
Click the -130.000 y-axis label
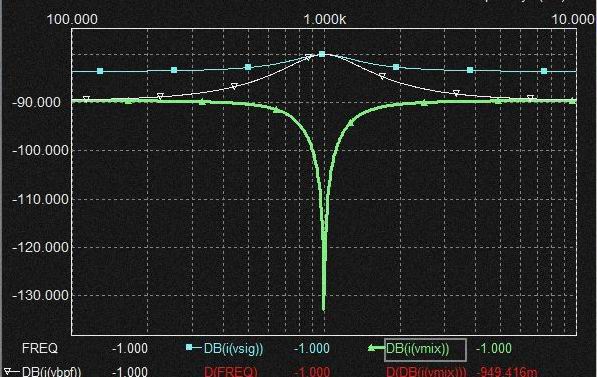click(x=40, y=295)
